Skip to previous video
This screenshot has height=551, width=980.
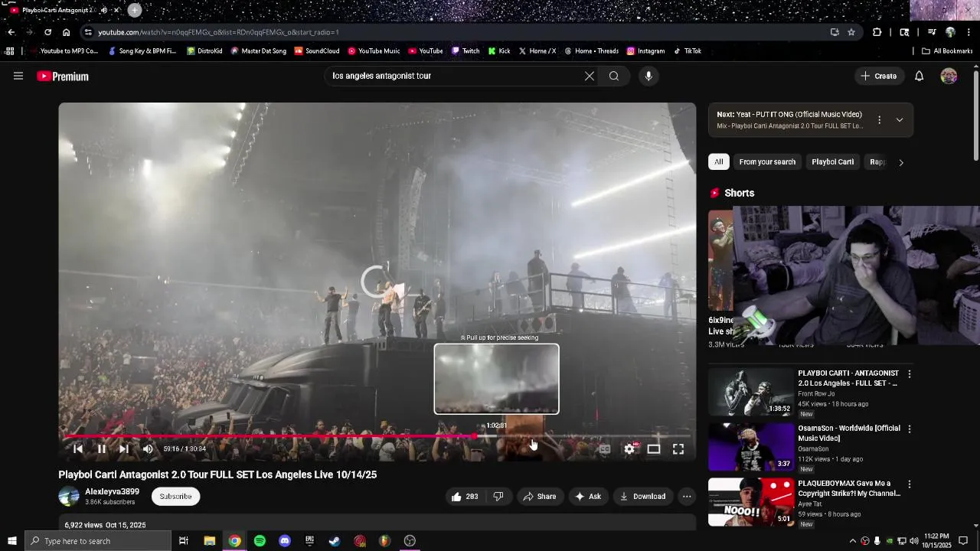[x=77, y=449]
